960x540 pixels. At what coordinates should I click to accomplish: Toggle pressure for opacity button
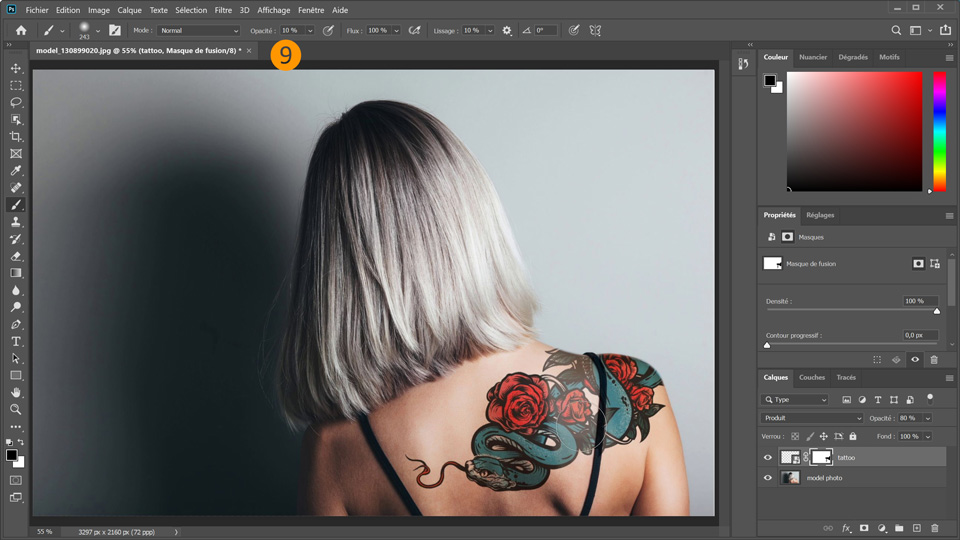pyautogui.click(x=329, y=30)
